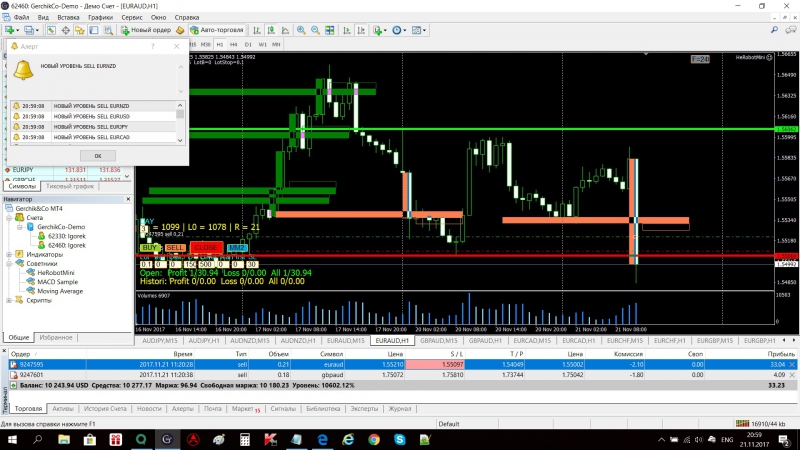Toggle chart shift icon
Screen dimensions: 800x450
point(361,31)
